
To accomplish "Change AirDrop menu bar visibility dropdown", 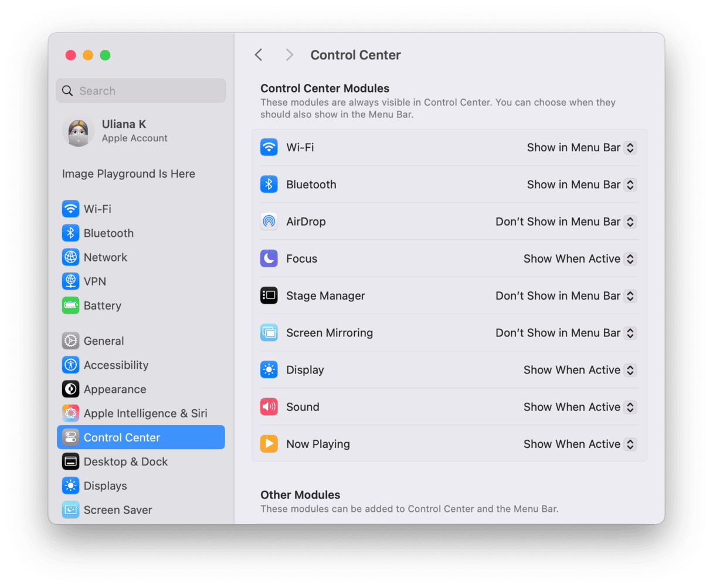I will (x=565, y=222).
